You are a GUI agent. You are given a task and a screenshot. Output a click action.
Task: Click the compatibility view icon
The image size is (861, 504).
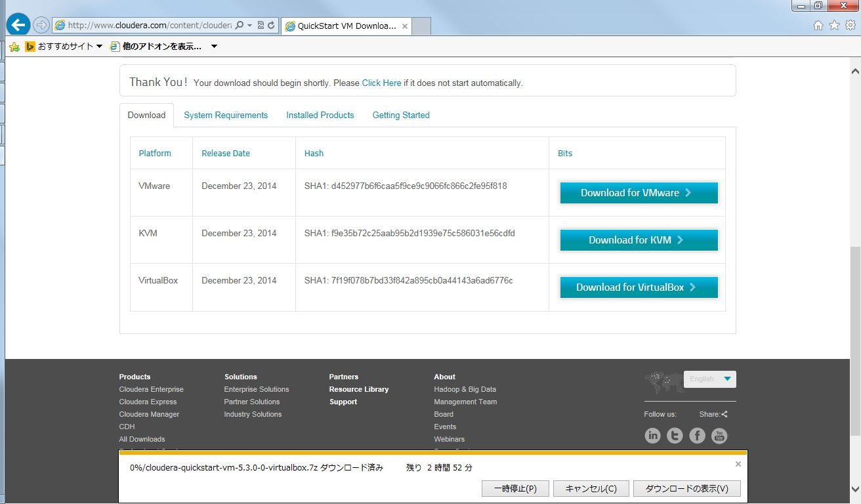(261, 25)
